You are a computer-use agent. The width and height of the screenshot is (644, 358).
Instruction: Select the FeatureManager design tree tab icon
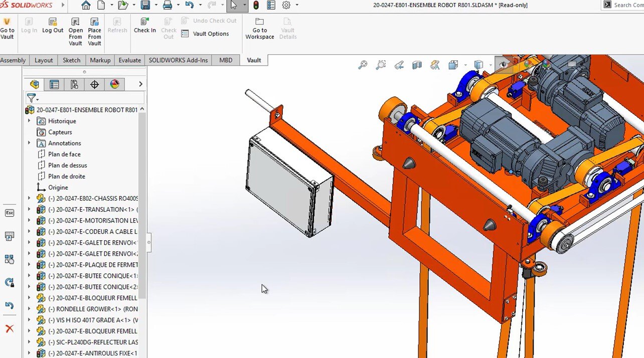pyautogui.click(x=34, y=84)
